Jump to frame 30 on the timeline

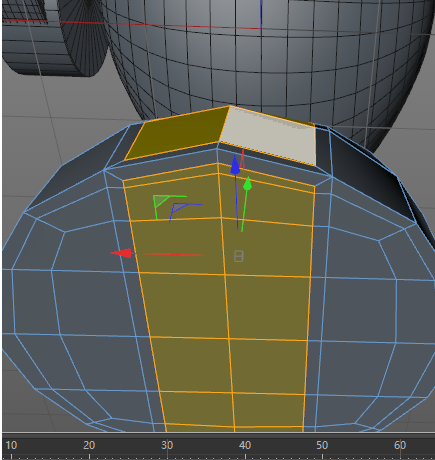tap(167, 445)
